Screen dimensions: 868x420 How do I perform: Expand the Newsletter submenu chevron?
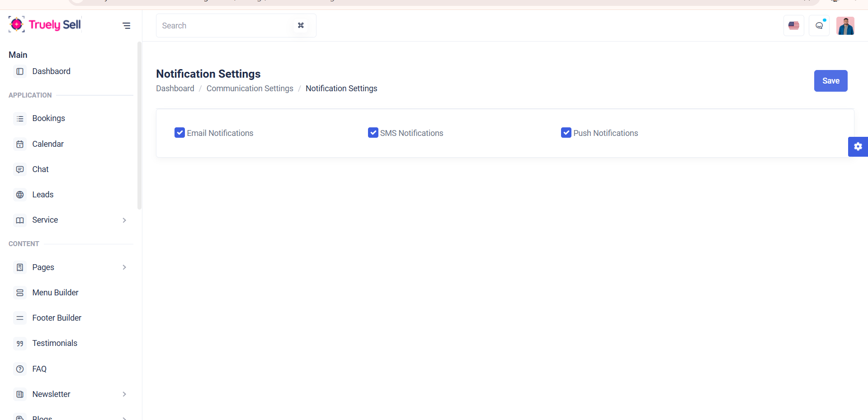124,394
